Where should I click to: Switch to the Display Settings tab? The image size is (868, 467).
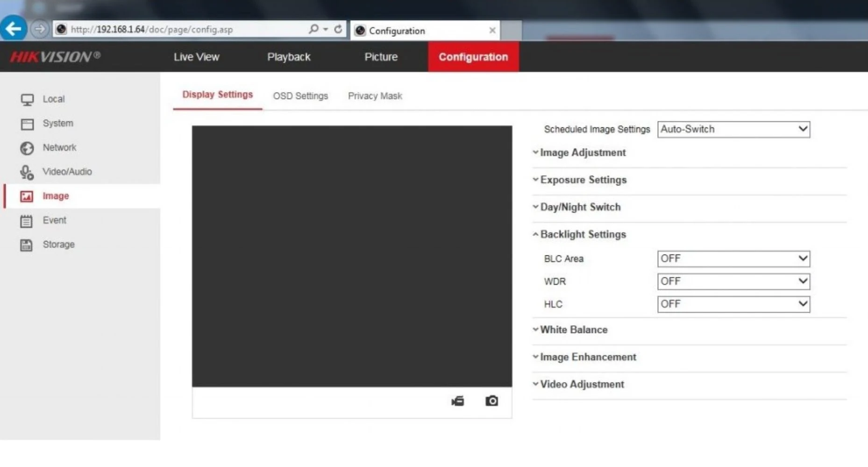point(217,95)
